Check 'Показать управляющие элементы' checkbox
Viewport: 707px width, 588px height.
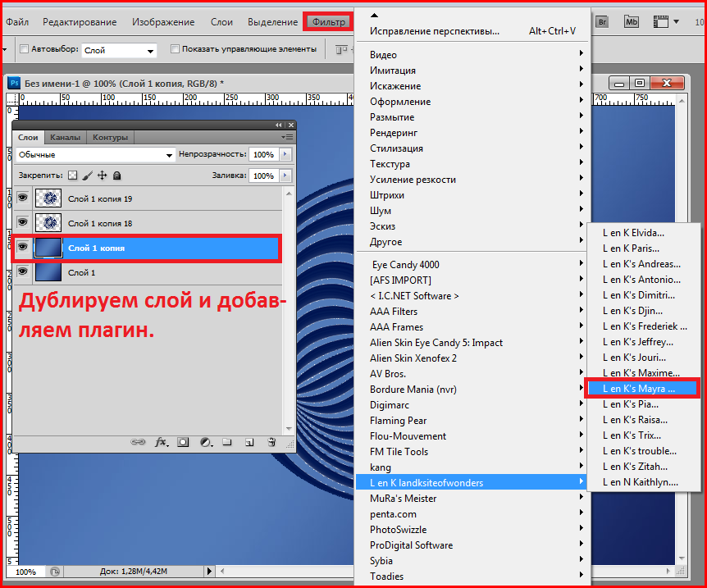(x=175, y=48)
